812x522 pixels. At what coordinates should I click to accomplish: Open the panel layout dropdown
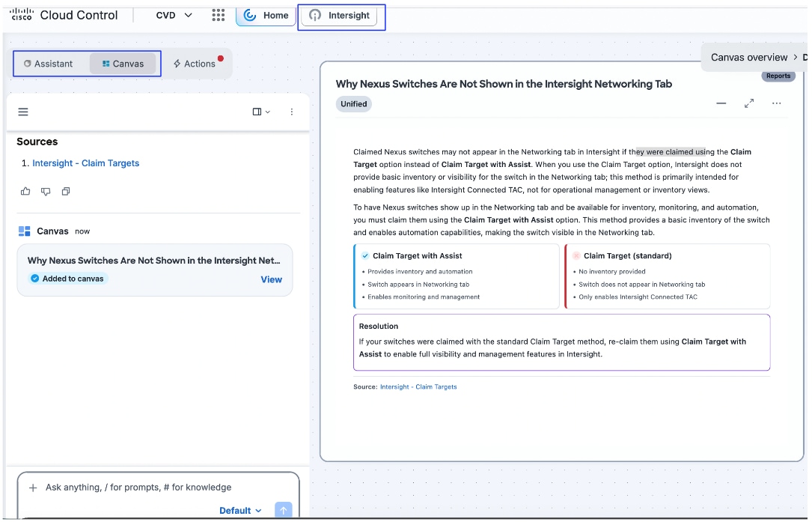point(261,112)
